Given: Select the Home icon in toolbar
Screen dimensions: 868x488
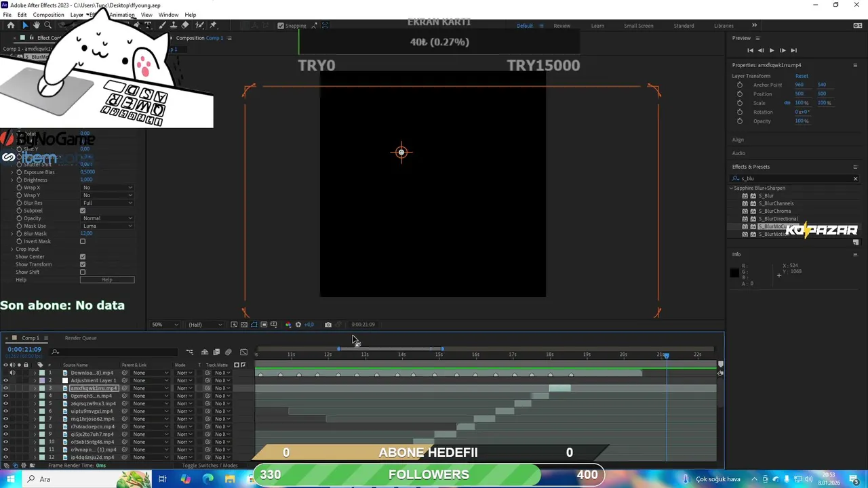Looking at the screenshot, I should click(x=10, y=25).
